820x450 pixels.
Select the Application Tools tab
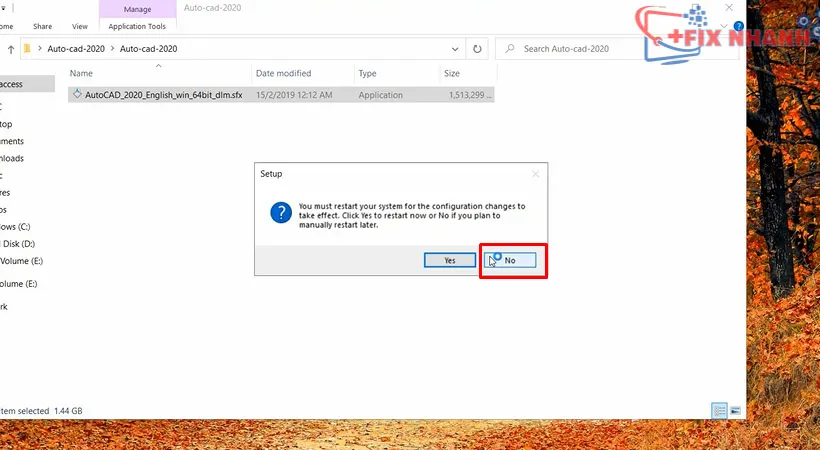coord(137,26)
